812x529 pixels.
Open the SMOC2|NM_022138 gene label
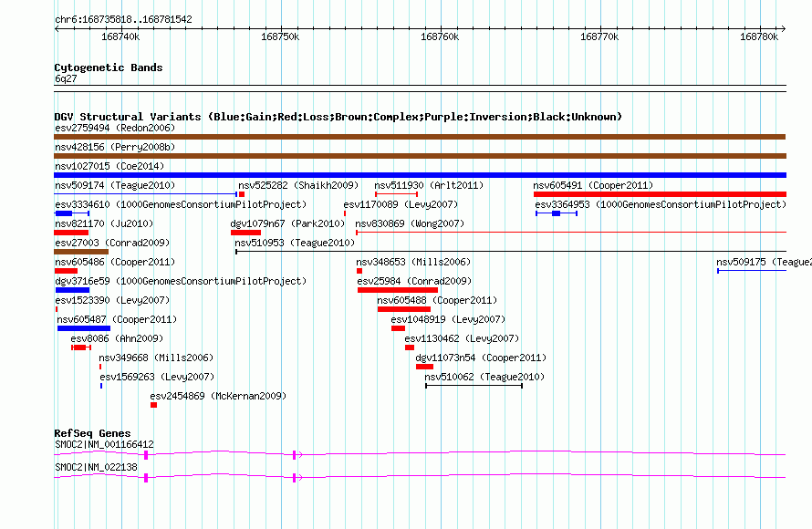[x=97, y=467]
